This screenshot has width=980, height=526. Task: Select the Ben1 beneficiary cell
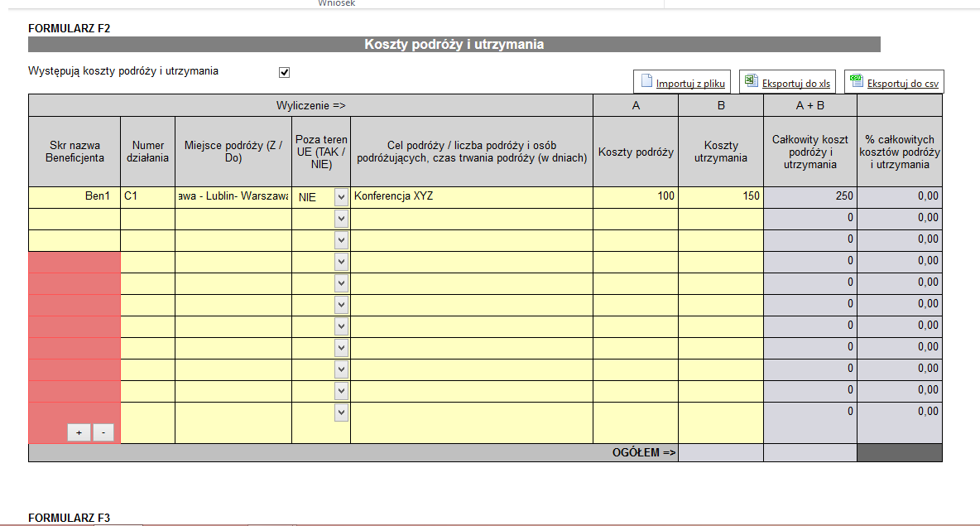pyautogui.click(x=74, y=196)
